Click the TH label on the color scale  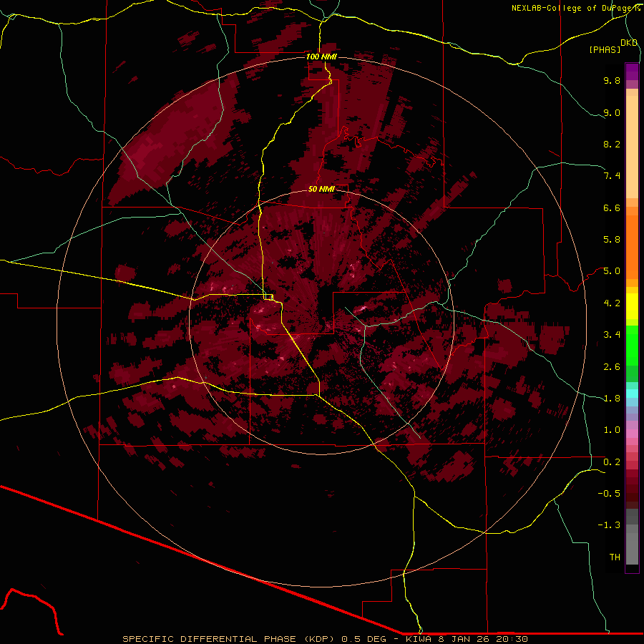pos(615,557)
